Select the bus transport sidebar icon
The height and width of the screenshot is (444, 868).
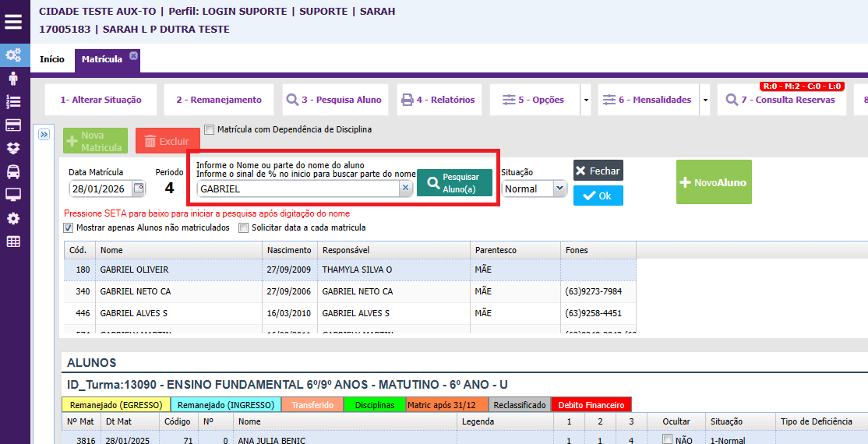pyautogui.click(x=13, y=171)
